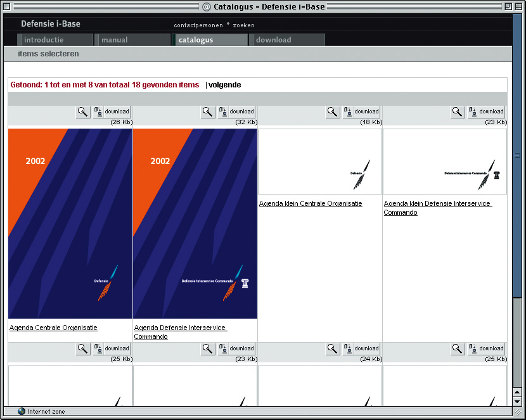The width and height of the screenshot is (526, 420).
Task: Open the Agenda Centrale Organisatie link
Action: [x=53, y=328]
